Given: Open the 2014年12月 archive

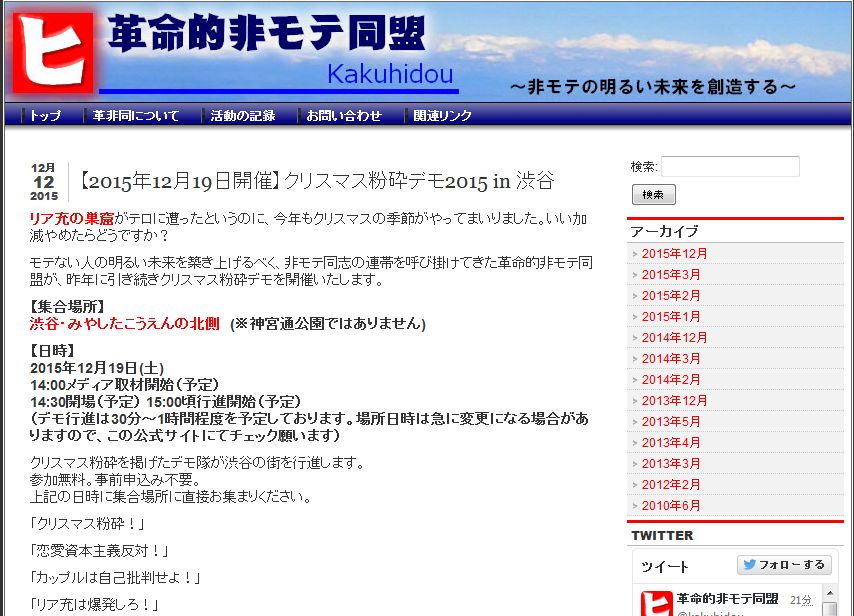Looking at the screenshot, I should (674, 338).
